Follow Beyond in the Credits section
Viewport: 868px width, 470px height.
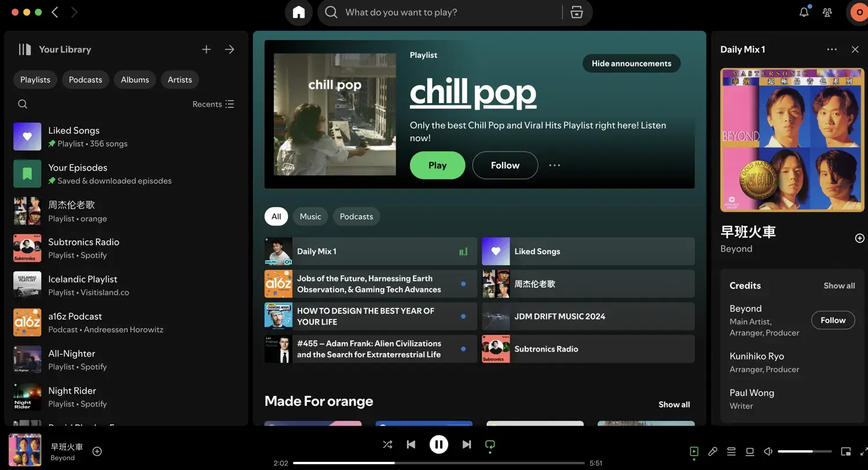click(833, 320)
